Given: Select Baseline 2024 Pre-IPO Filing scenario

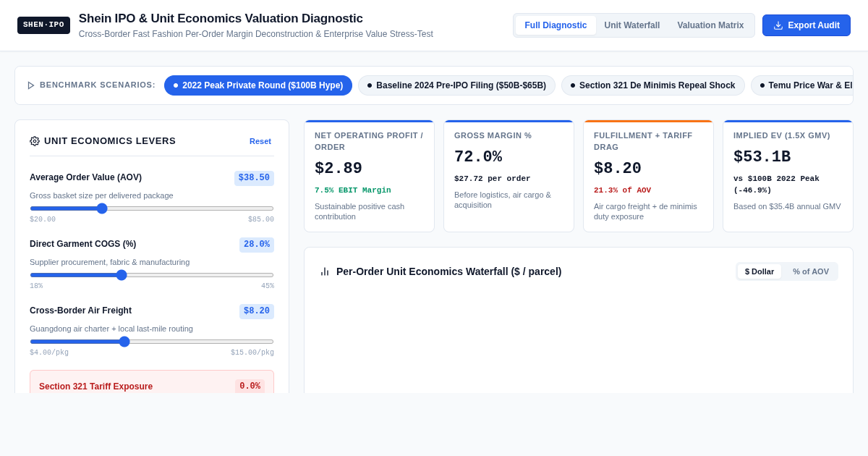Looking at the screenshot, I should (457, 85).
